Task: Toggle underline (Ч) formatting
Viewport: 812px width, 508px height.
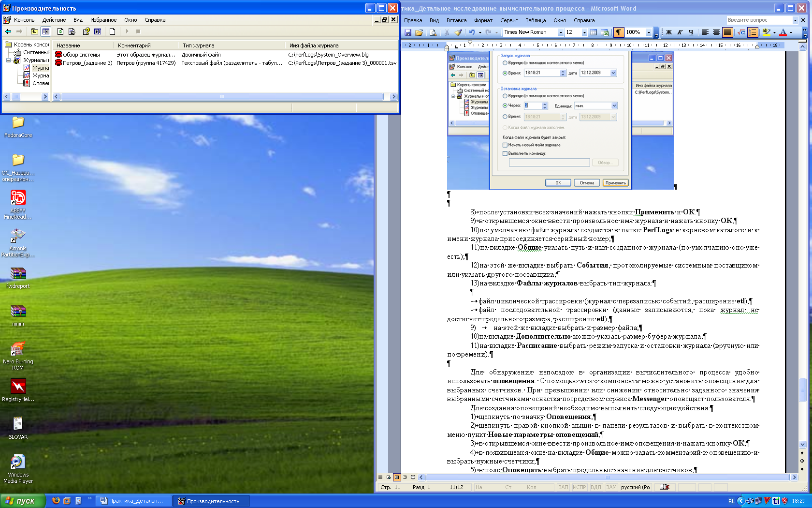Action: 691,32
